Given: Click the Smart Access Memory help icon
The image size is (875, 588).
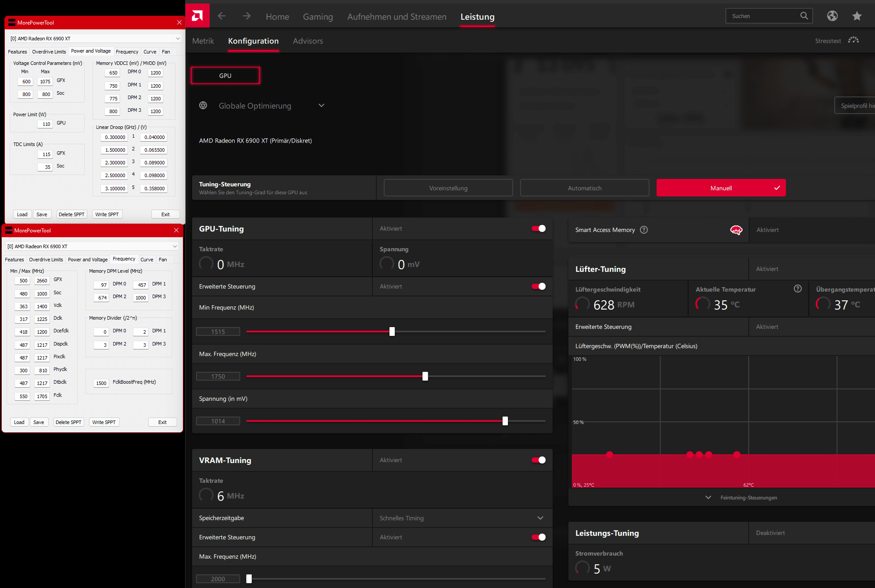Looking at the screenshot, I should tap(644, 230).
